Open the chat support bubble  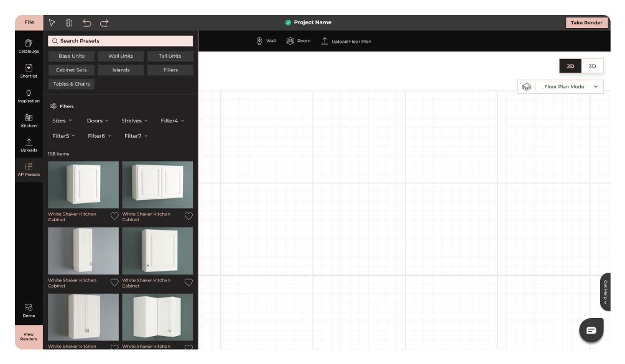click(591, 330)
